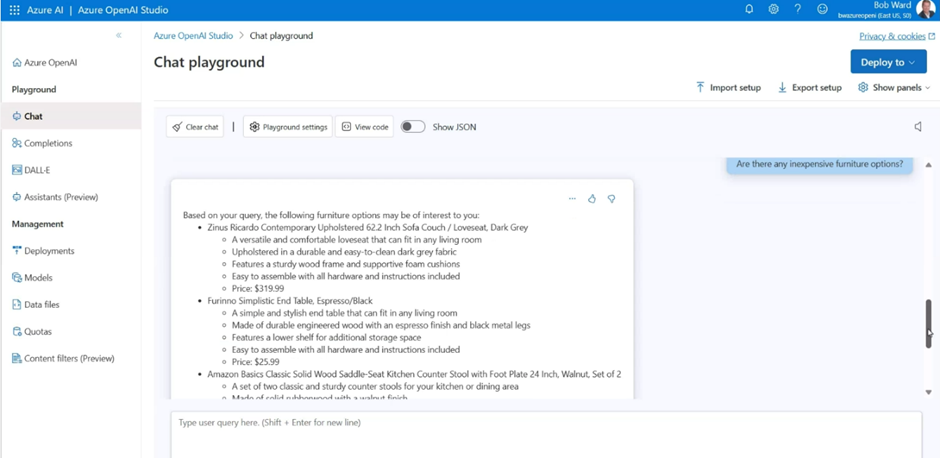This screenshot has width=940, height=458.
Task: Click the Content filters icon
Action: click(x=17, y=358)
